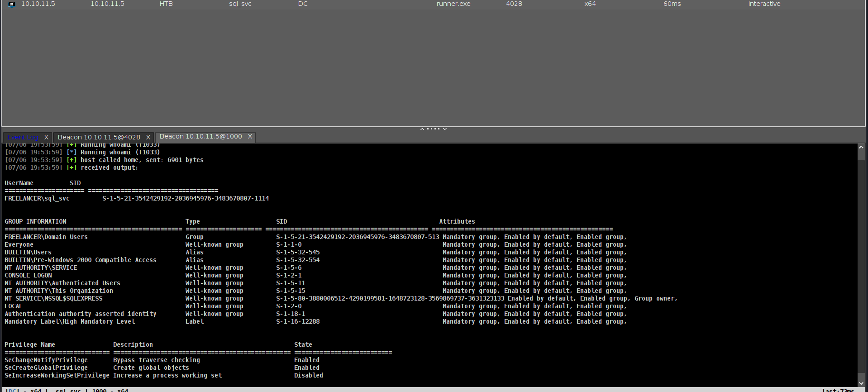Click the NT SERVICE\MSSQL$SQLEXPRESS group row
This screenshot has height=392, width=868.
pos(341,298)
